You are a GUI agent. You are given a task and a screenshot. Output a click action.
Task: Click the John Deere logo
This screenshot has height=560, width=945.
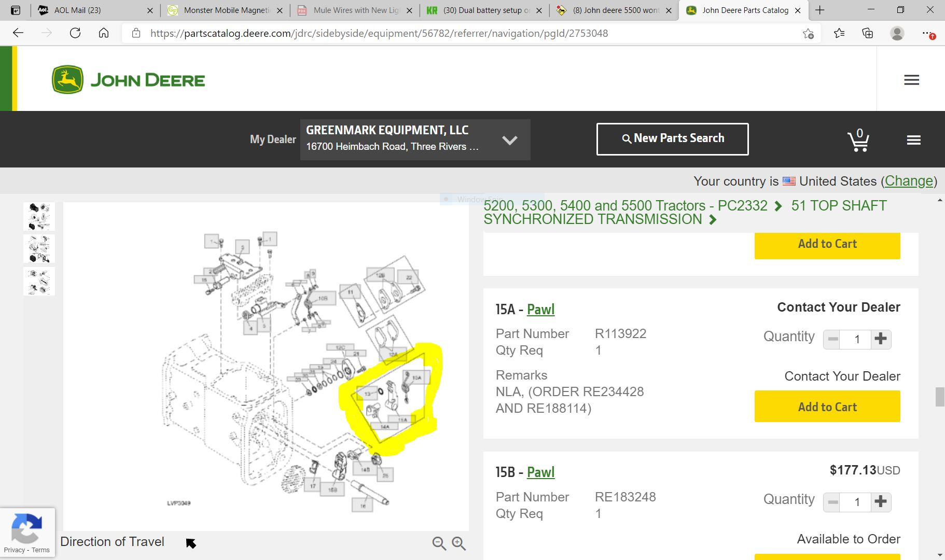[129, 80]
